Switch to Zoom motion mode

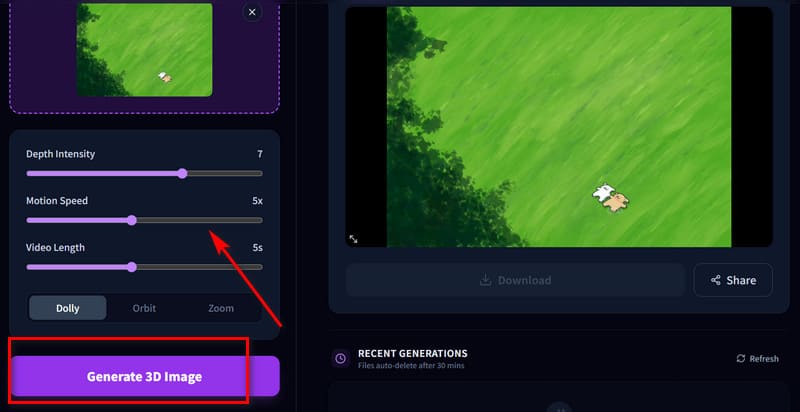tap(221, 308)
